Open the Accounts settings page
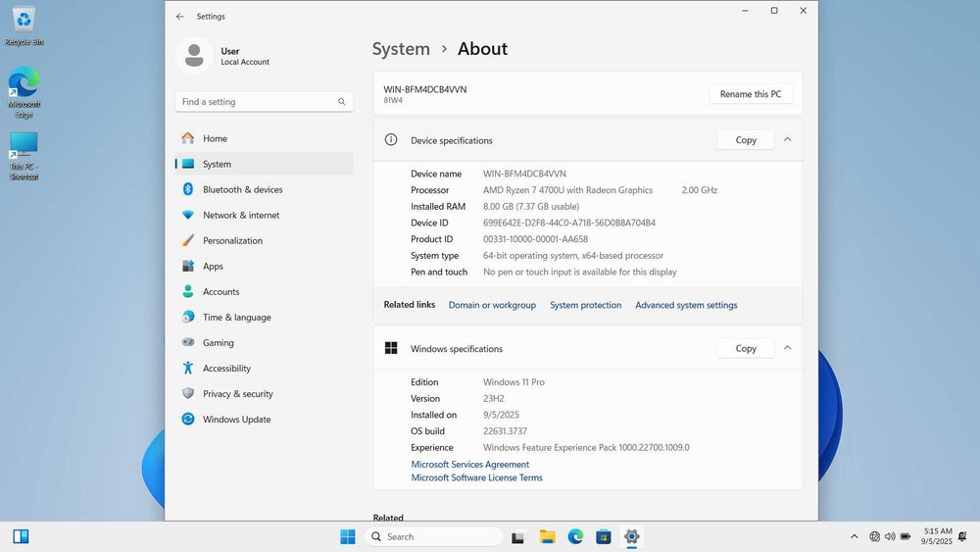 point(265,291)
